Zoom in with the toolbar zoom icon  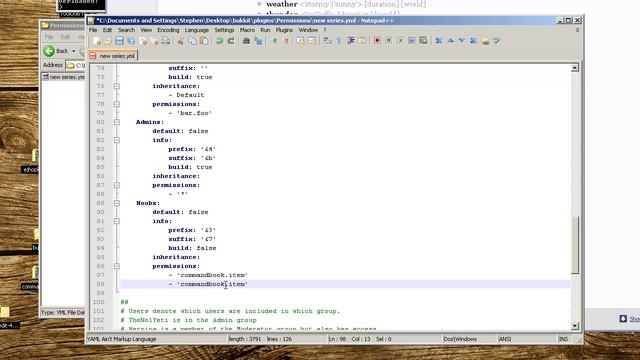[x=274, y=41]
